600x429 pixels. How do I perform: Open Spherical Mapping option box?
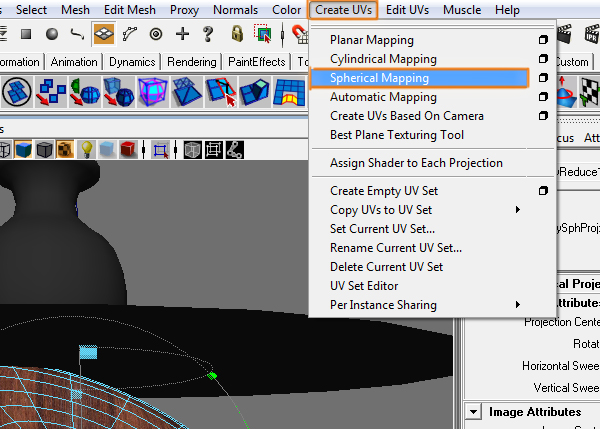543,78
